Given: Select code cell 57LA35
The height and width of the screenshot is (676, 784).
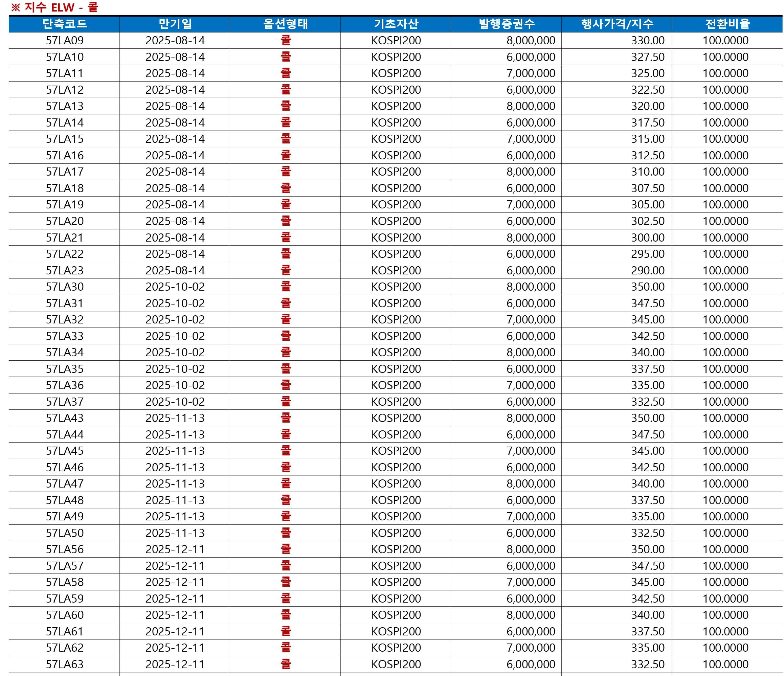Looking at the screenshot, I should (x=65, y=369).
